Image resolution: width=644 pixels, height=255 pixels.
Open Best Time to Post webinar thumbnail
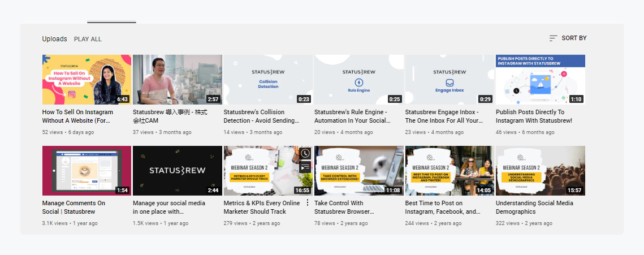449,171
